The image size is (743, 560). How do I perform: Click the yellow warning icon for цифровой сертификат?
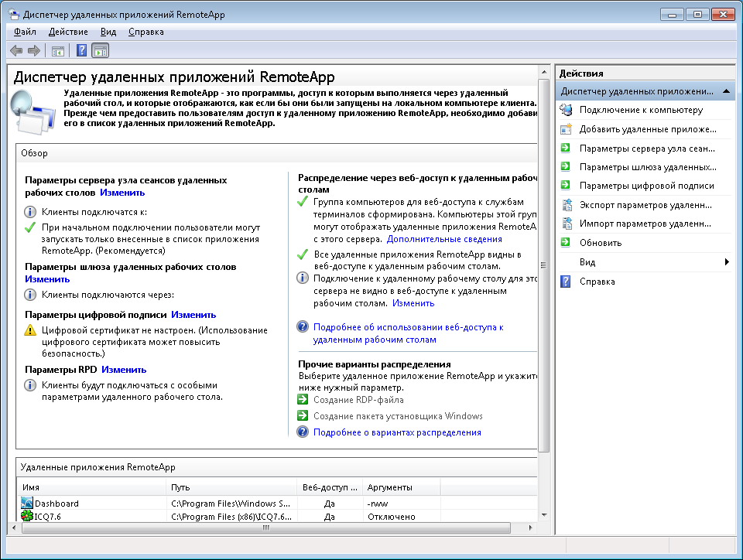(30, 330)
